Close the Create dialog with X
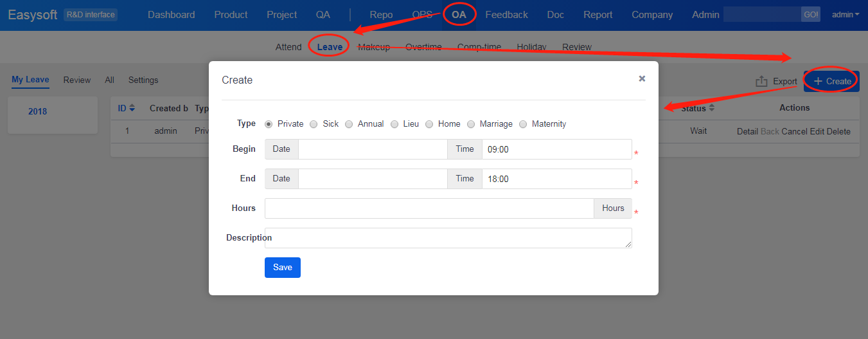This screenshot has width=868, height=339. [x=641, y=78]
